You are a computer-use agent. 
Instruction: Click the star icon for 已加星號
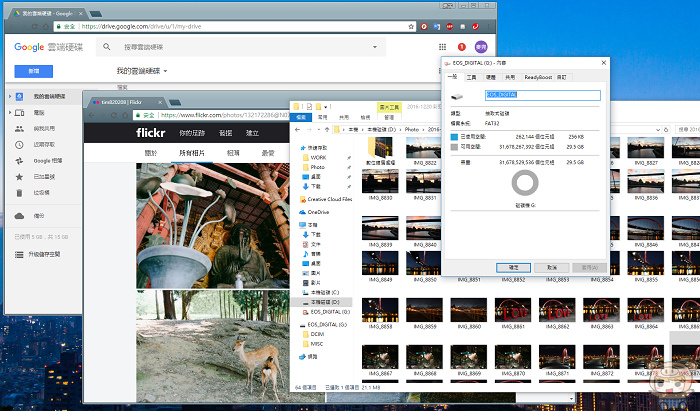coord(19,176)
